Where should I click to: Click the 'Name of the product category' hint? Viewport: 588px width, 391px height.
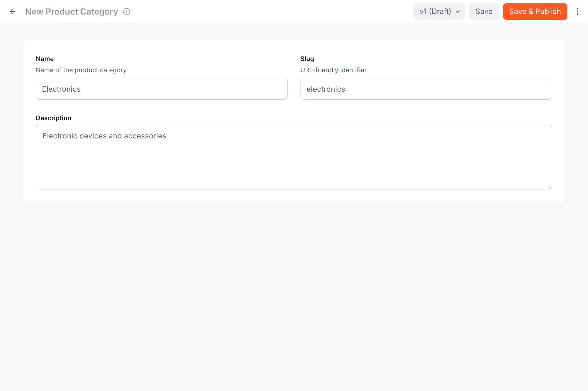click(x=81, y=70)
